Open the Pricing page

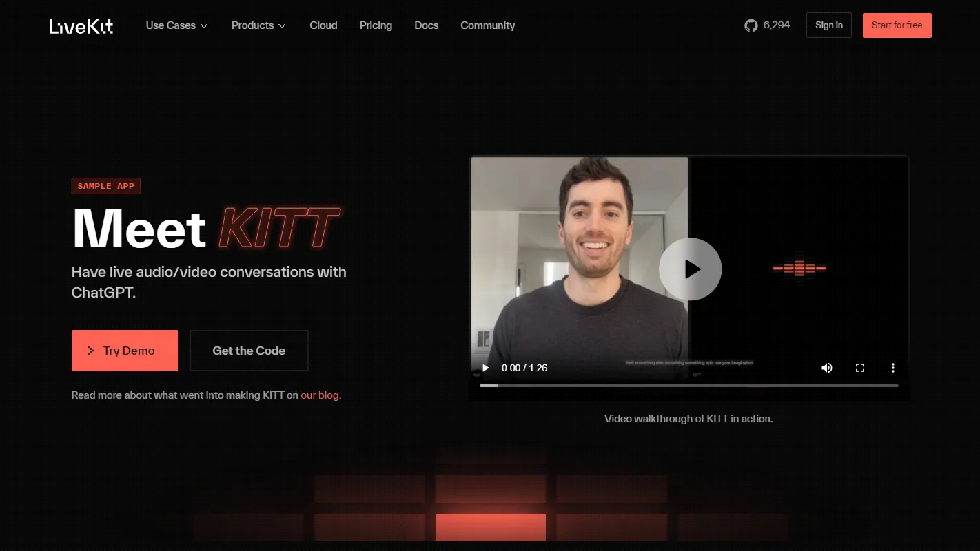tap(376, 25)
